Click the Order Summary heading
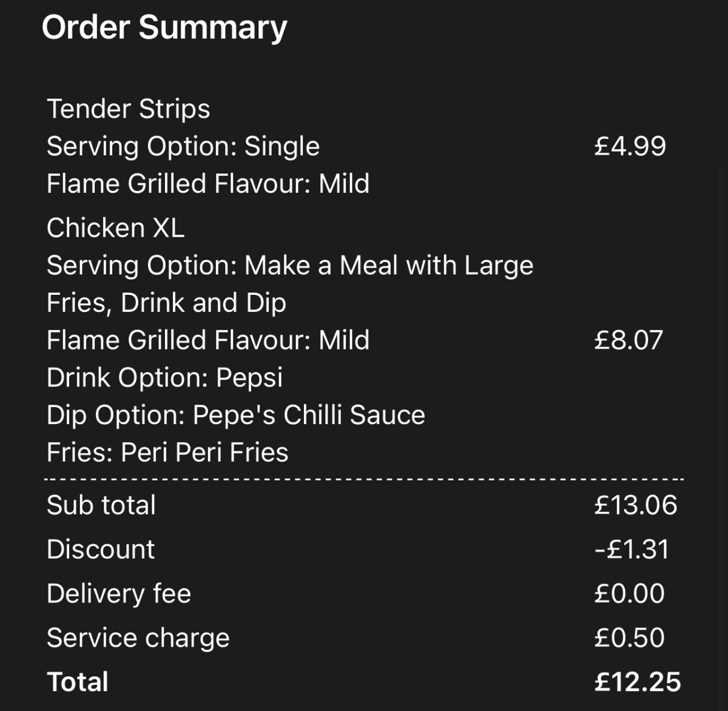 click(164, 28)
